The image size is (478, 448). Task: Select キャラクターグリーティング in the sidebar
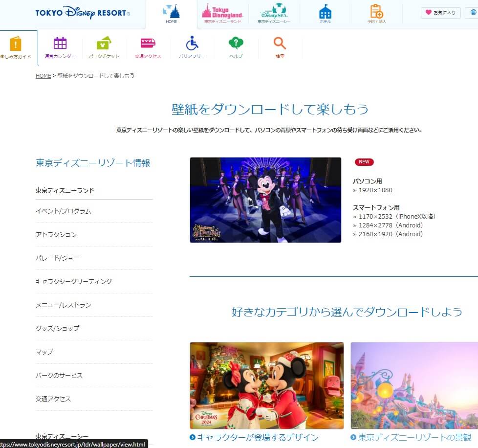coord(74,282)
